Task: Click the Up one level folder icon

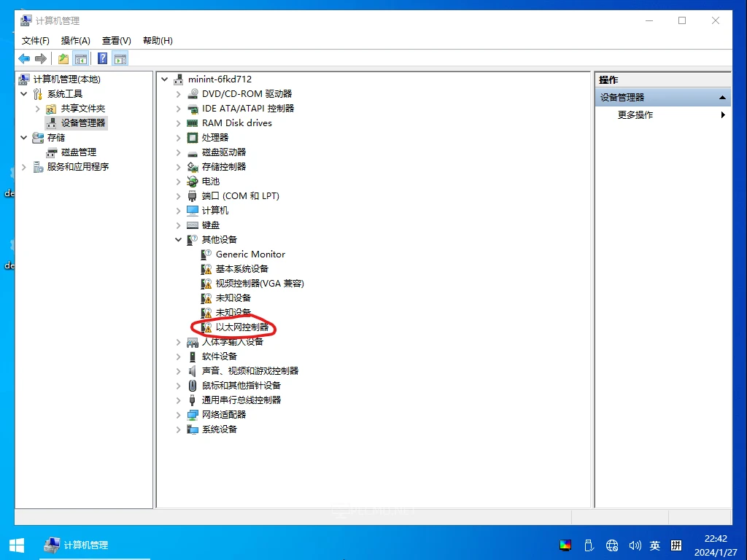Action: (63, 58)
